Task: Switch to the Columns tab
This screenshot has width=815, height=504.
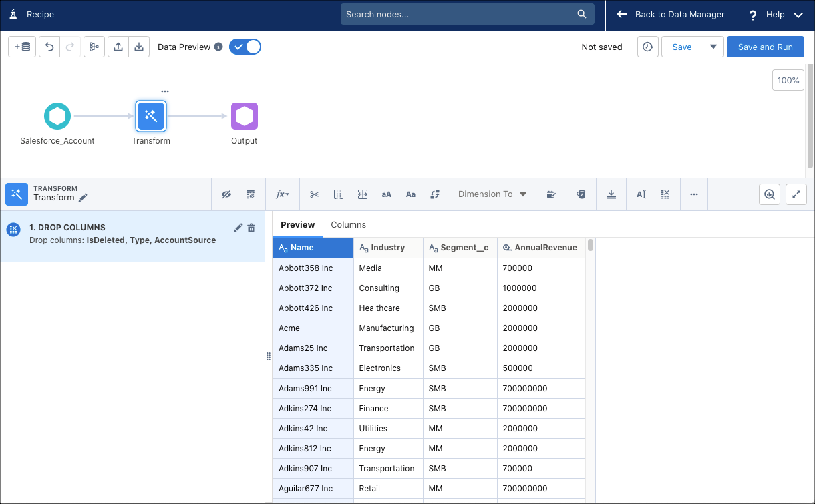Action: pyautogui.click(x=348, y=225)
